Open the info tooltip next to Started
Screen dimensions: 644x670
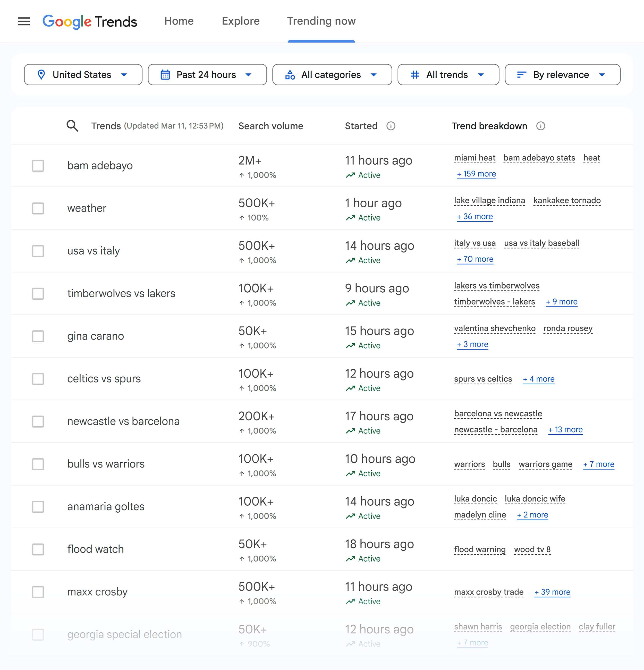coord(391,126)
